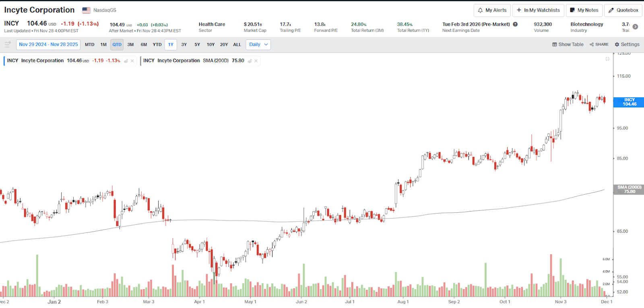Image resolution: width=644 pixels, height=308 pixels.
Task: Select the 10Y time range
Action: (x=211, y=45)
